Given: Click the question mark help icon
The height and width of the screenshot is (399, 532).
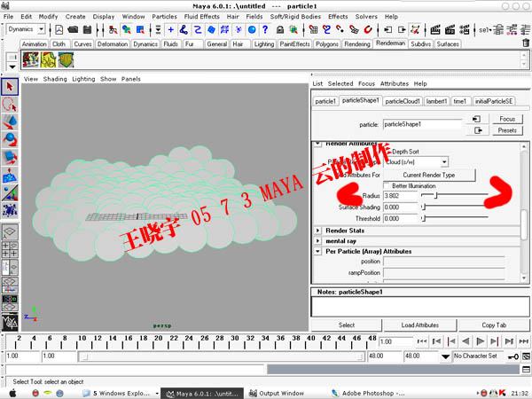Looking at the screenshot, I should (265, 30).
